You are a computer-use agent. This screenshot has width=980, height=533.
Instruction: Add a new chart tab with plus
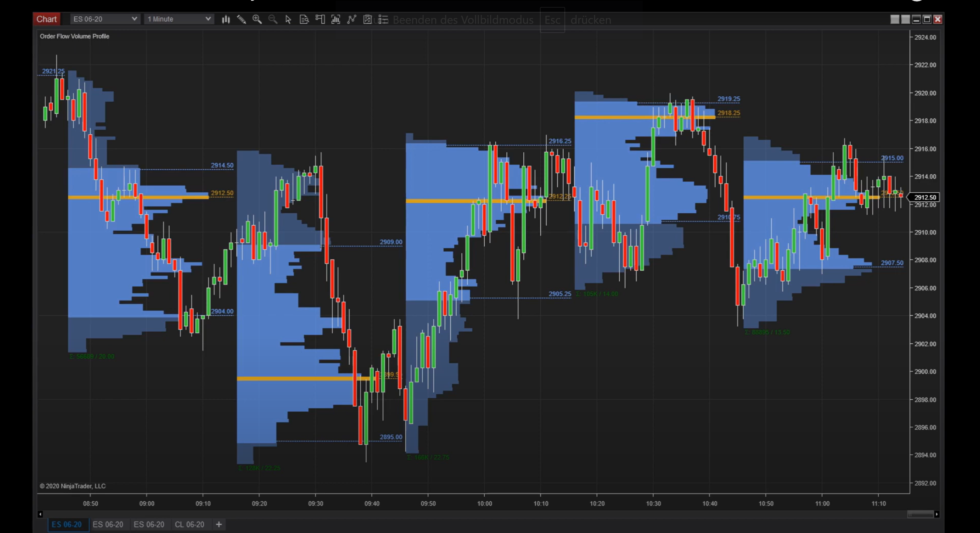pos(219,525)
